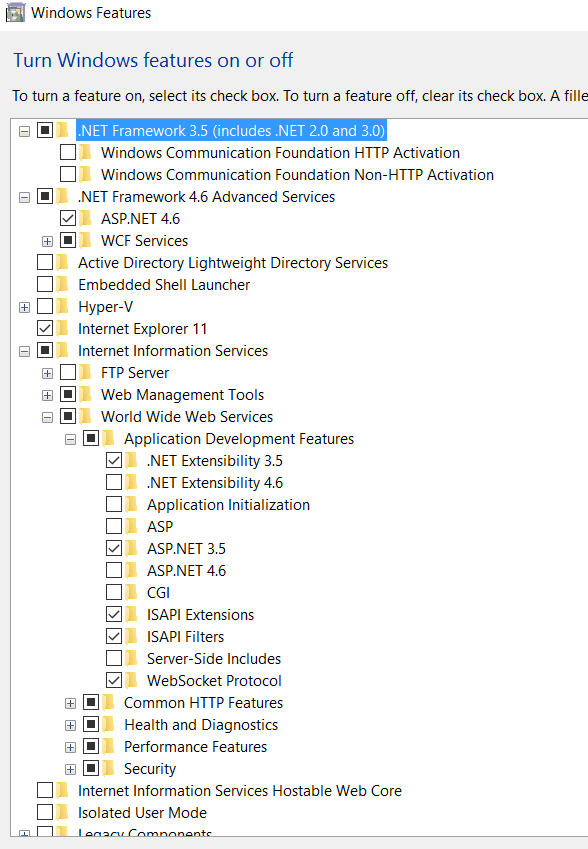Check the FTP Server checkbox

[68, 373]
